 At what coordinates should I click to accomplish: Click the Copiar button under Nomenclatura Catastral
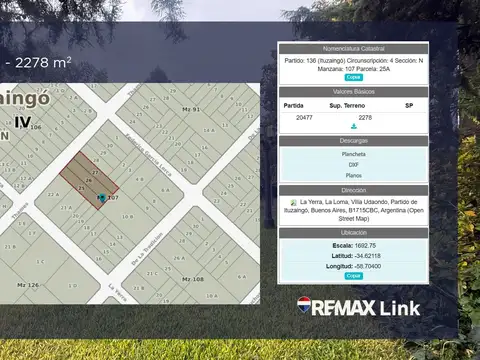(x=353, y=77)
